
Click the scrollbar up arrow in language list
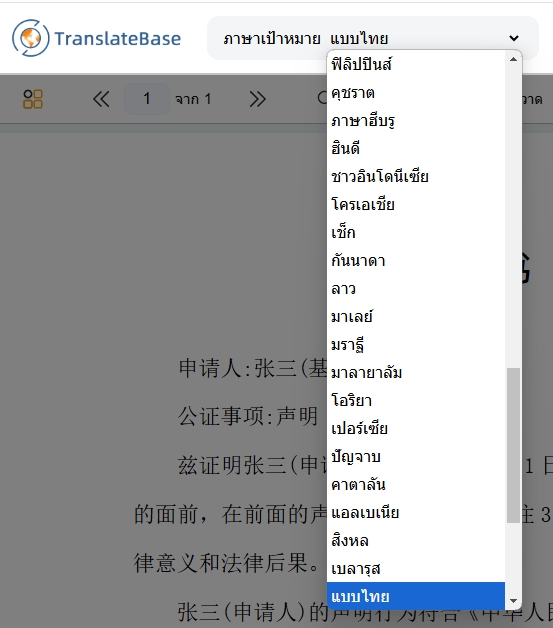tap(513, 60)
